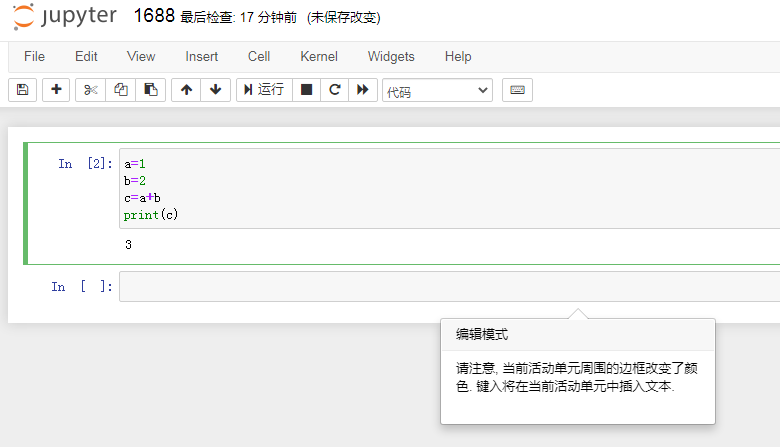
Task: Click the Jupyter logo
Action: (x=65, y=16)
